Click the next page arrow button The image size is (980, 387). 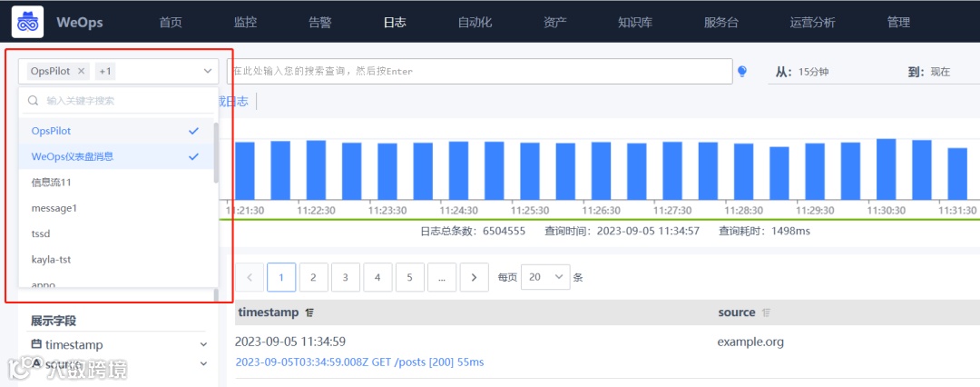(x=475, y=277)
